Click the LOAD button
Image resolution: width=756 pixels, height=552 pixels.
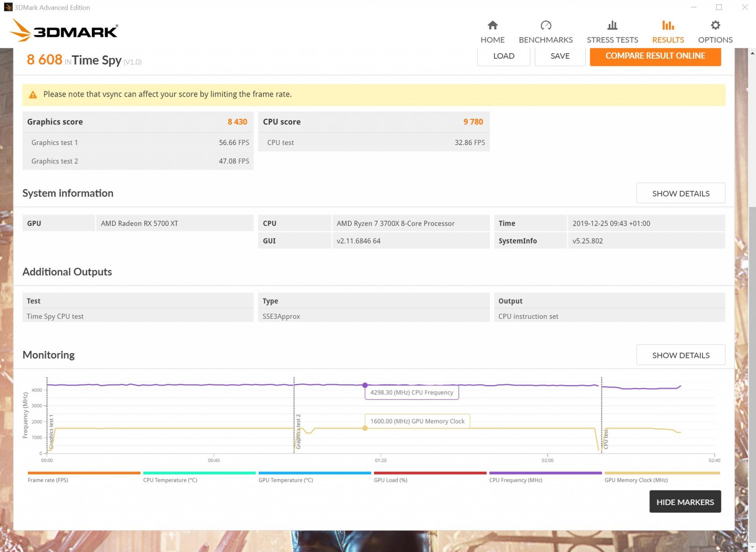tap(504, 56)
